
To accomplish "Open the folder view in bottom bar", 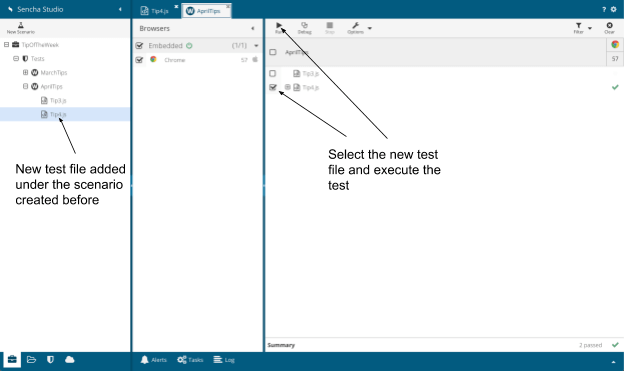I will coord(31,359).
